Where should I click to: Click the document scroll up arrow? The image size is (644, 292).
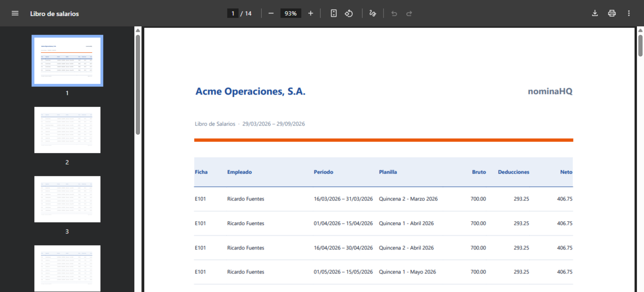coord(640,30)
